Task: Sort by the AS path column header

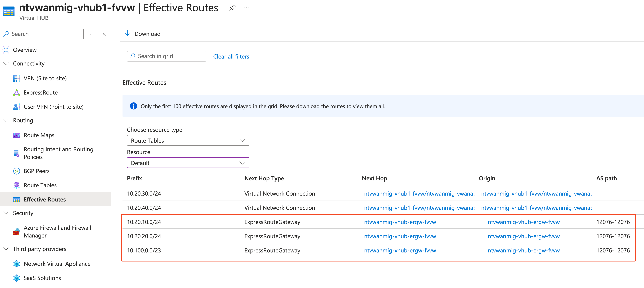Action: (x=606, y=178)
